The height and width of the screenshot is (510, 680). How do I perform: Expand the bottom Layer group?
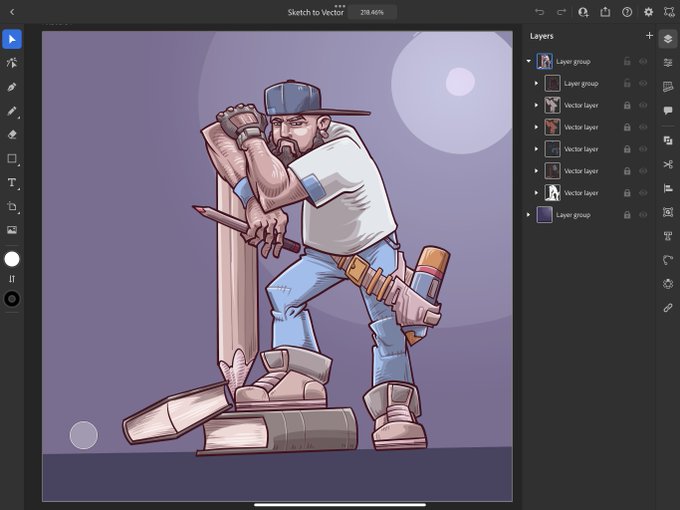529,215
